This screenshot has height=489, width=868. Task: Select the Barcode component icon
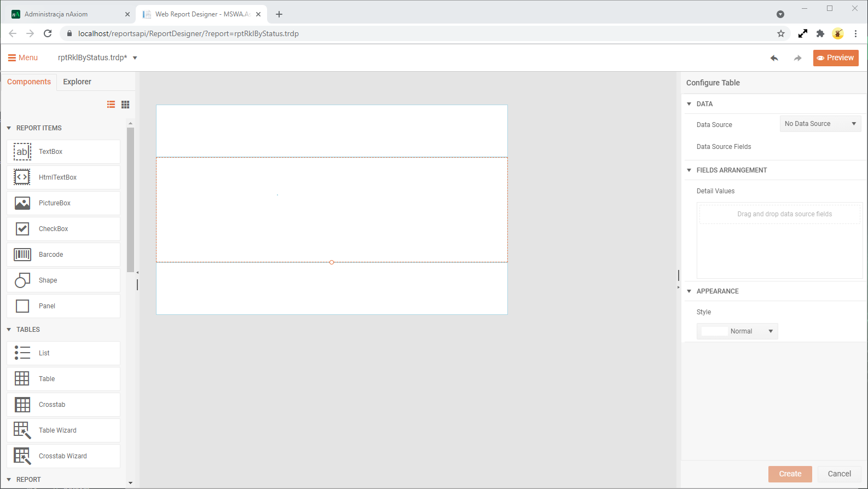[22, 255]
